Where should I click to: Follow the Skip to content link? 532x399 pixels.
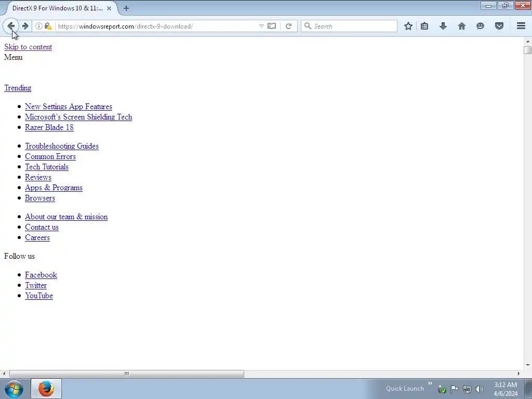click(28, 47)
